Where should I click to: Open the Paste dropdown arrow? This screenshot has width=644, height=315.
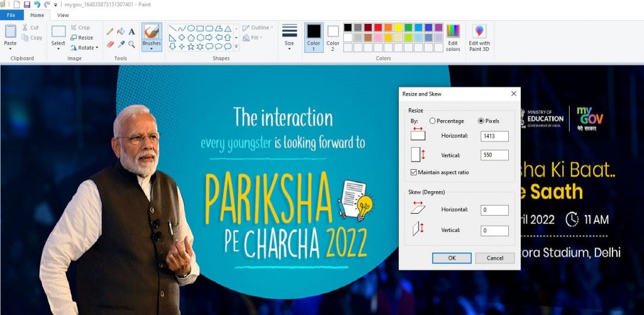click(10, 49)
